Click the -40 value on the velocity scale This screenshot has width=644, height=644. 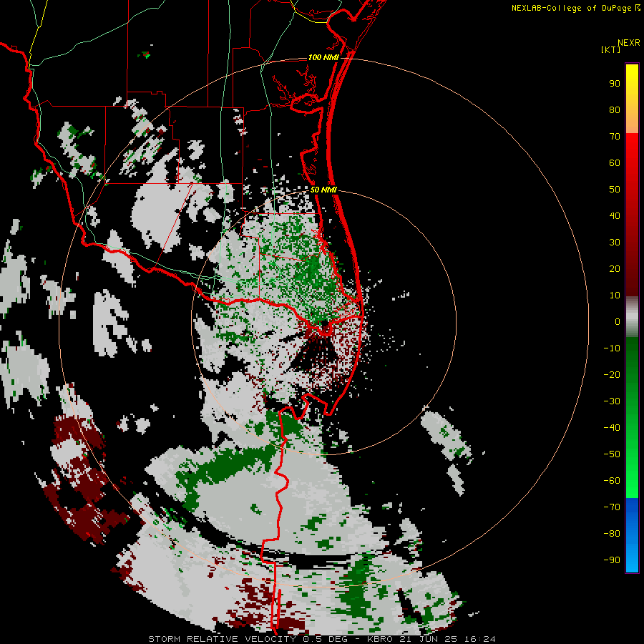pos(612,428)
